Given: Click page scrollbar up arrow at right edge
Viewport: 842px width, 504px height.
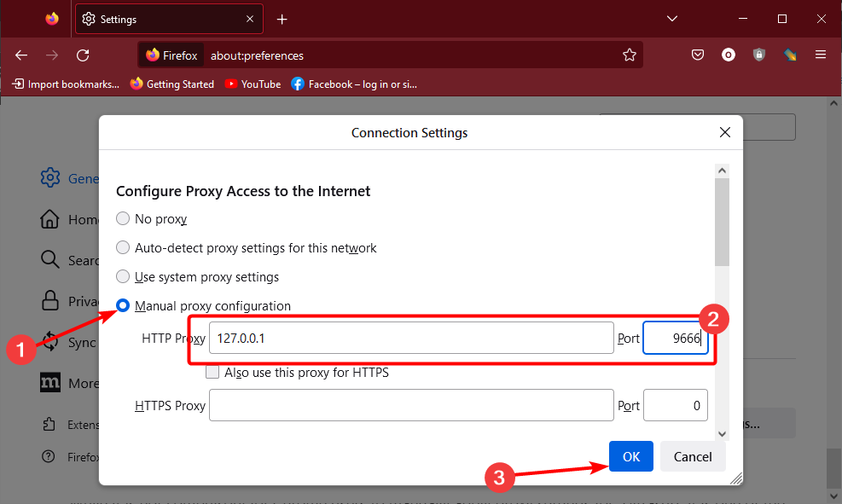Looking at the screenshot, I should coord(833,103).
